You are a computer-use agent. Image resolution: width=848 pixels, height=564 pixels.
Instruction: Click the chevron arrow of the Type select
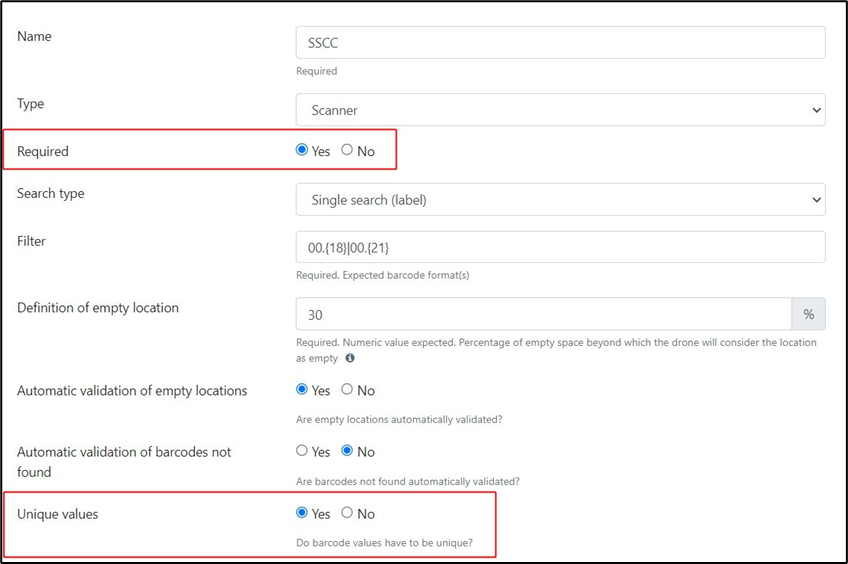[816, 110]
